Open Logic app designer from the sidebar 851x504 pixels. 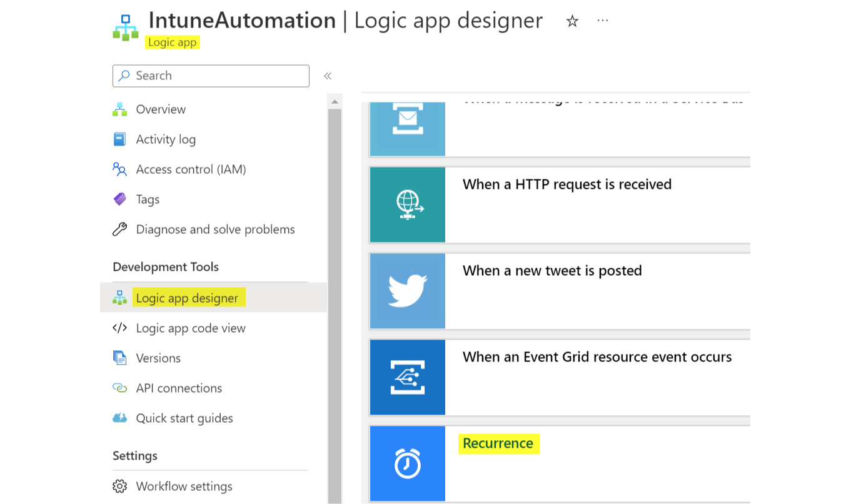(188, 298)
